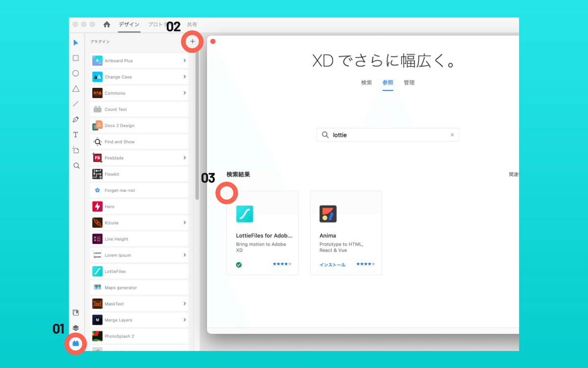Switch to the 参照 tab in plugin dialog
Image resolution: width=588 pixels, height=368 pixels.
[x=388, y=82]
